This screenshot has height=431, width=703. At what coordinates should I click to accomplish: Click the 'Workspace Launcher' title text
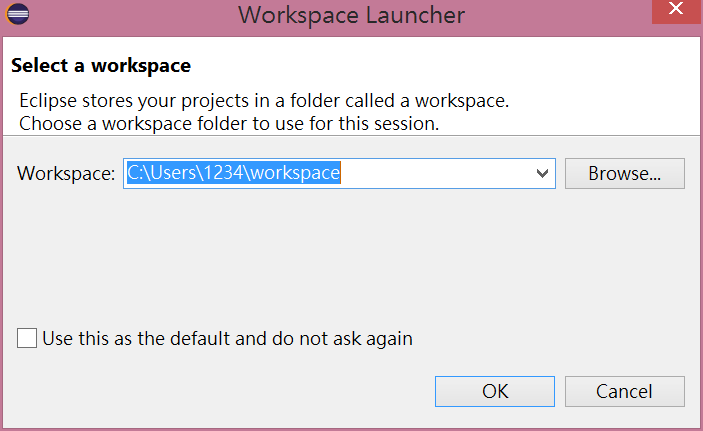tap(351, 15)
